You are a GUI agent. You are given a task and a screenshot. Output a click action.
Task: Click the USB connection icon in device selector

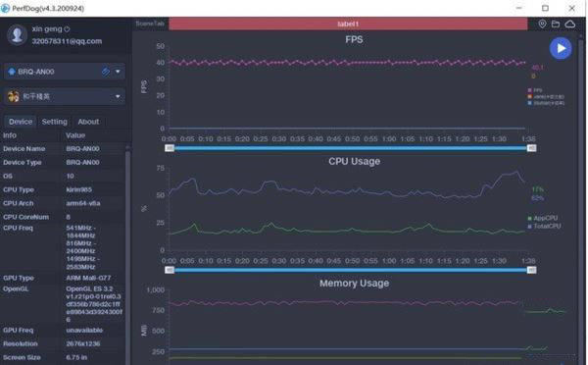[106, 72]
